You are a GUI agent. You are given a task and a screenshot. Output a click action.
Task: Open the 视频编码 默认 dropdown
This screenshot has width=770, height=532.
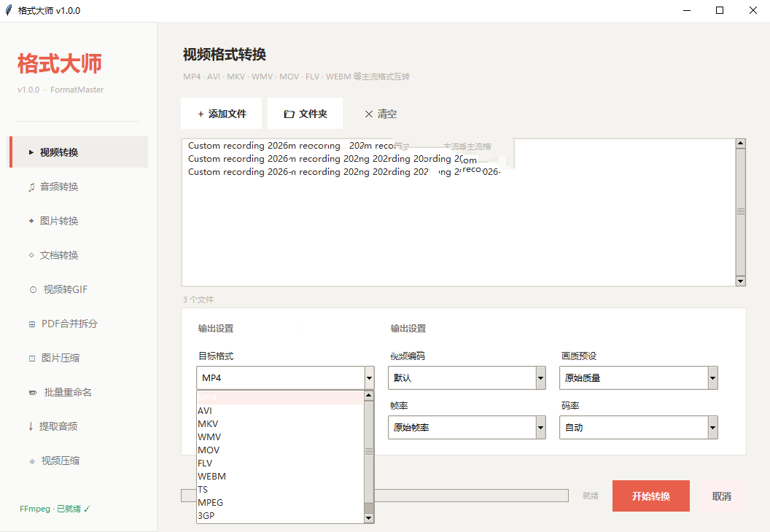click(x=467, y=378)
